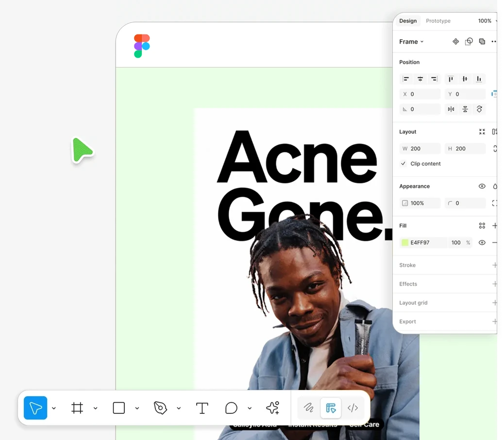Open the 100% zoom dropdown
The width and height of the screenshot is (504, 440).
coord(487,21)
